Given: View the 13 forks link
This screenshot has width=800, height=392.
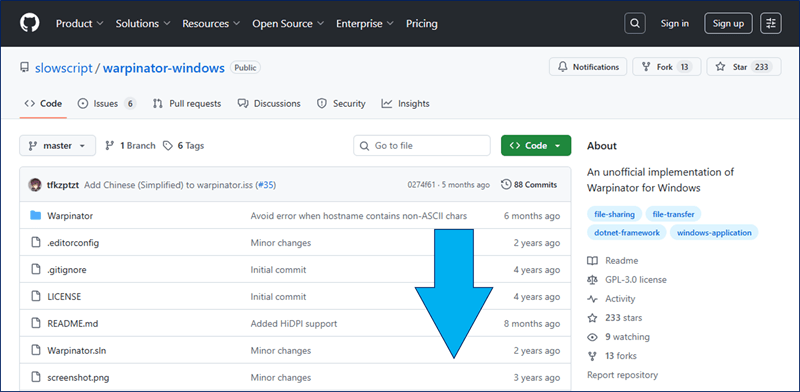Looking at the screenshot, I should pyautogui.click(x=612, y=356).
